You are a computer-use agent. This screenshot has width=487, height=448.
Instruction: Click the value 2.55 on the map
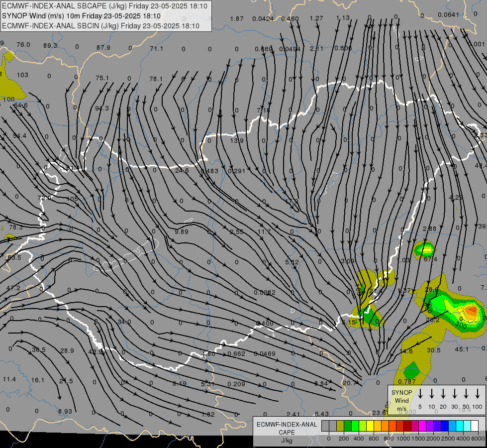237,231
